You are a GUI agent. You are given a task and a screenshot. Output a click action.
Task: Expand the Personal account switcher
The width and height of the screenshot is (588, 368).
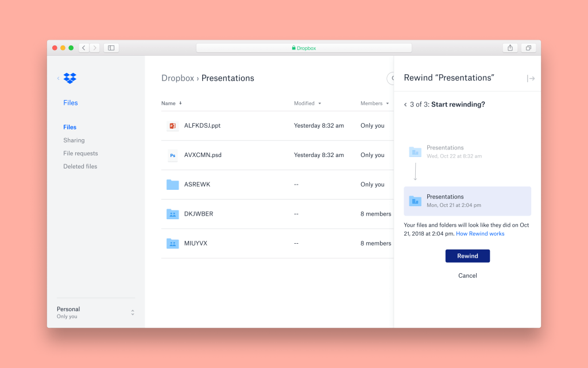[x=133, y=312]
